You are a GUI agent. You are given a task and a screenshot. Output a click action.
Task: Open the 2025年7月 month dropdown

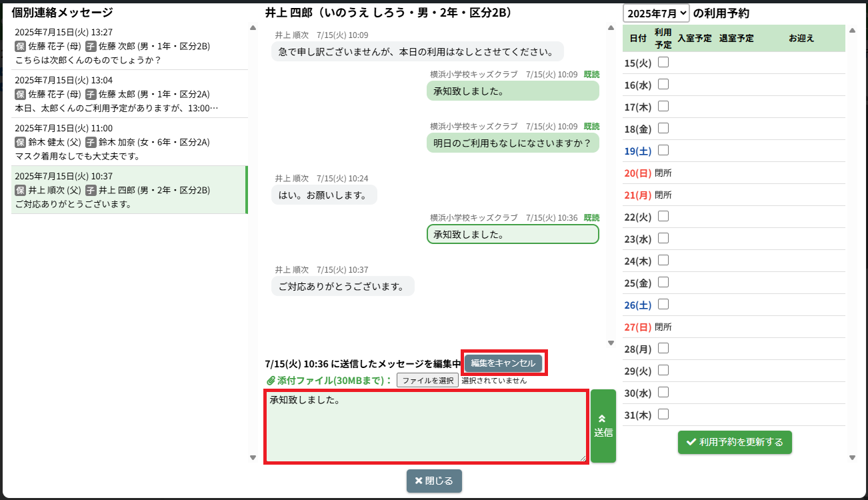point(656,13)
